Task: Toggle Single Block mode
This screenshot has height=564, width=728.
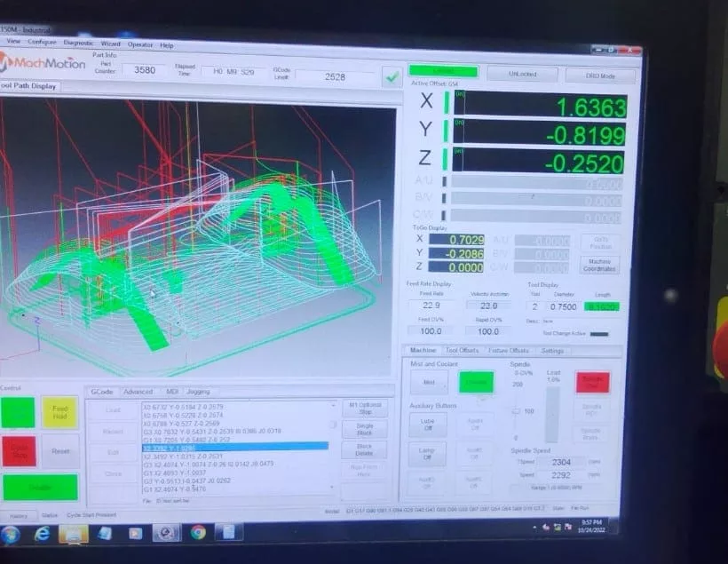Action: (x=364, y=428)
